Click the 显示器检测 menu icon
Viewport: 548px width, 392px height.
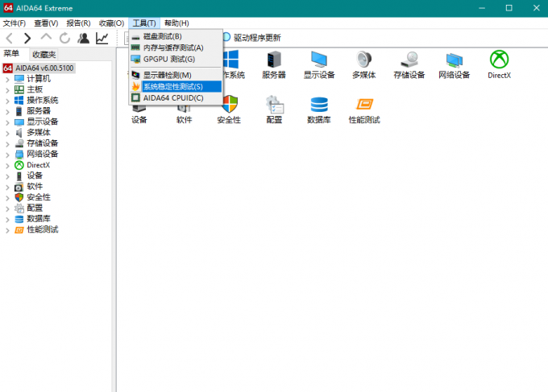[x=135, y=75]
